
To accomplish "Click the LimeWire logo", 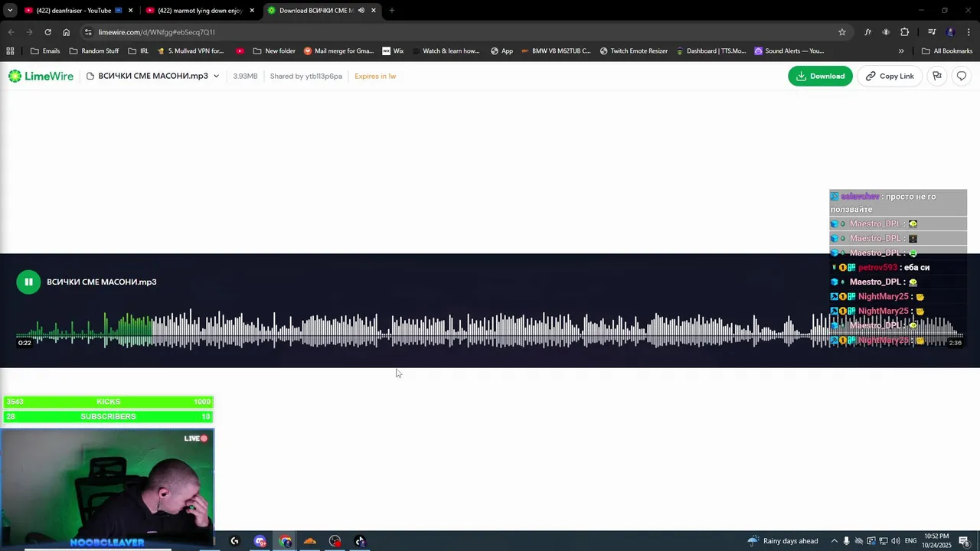I will click(43, 76).
